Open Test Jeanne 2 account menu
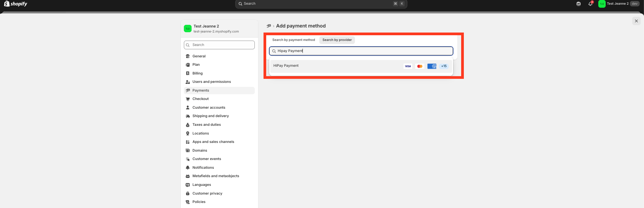Image resolution: width=644 pixels, height=208 pixels. [x=619, y=4]
